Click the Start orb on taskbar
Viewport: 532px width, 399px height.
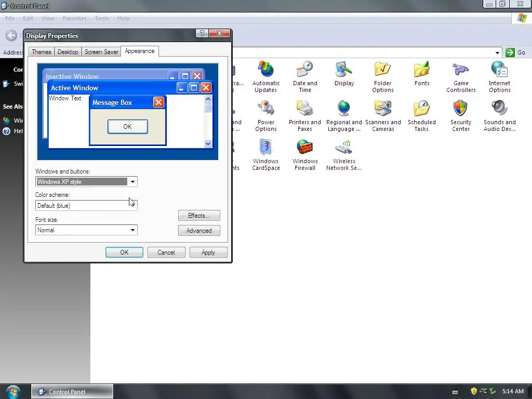[x=13, y=392]
